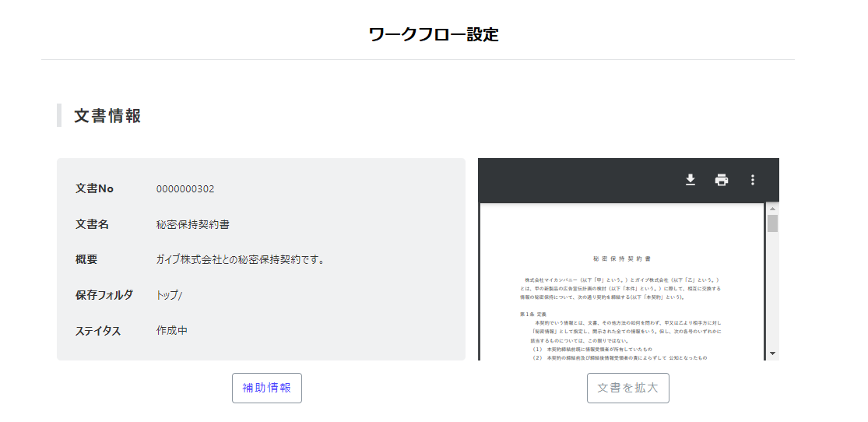The width and height of the screenshot is (868, 422).
Task: Open the PDF viewer more options menu
Action: click(x=752, y=180)
